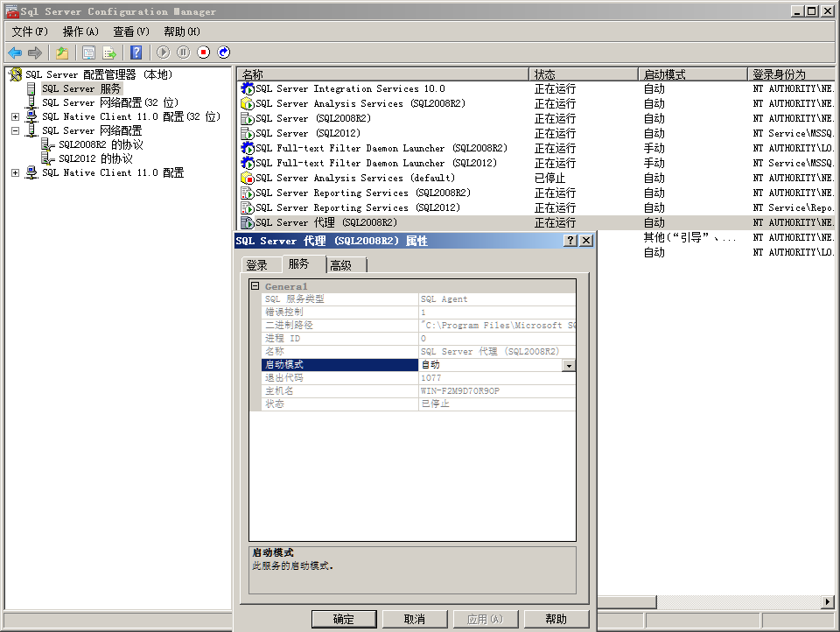Open the 启动模式 dropdown arrow
840x632 pixels.
(569, 366)
